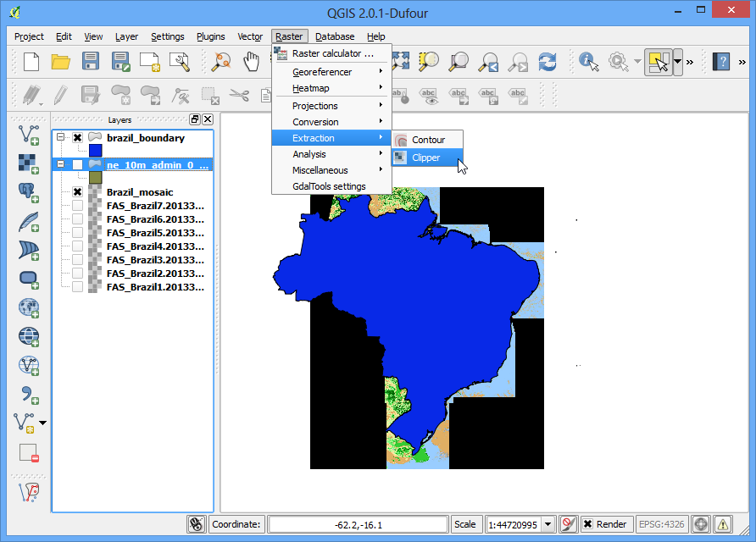The image size is (756, 542).
Task: Click the olive ne_10m_admin_0 color swatch
Action: click(x=96, y=178)
